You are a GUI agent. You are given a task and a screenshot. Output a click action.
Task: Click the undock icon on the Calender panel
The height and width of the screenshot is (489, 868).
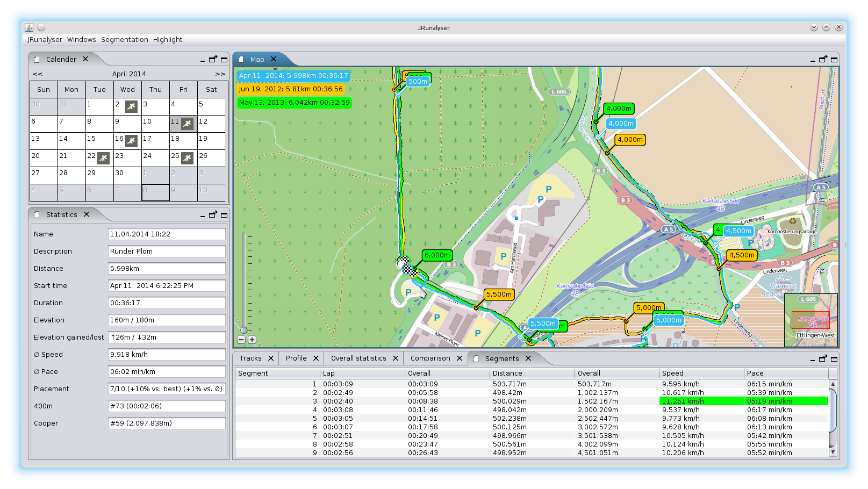point(213,59)
